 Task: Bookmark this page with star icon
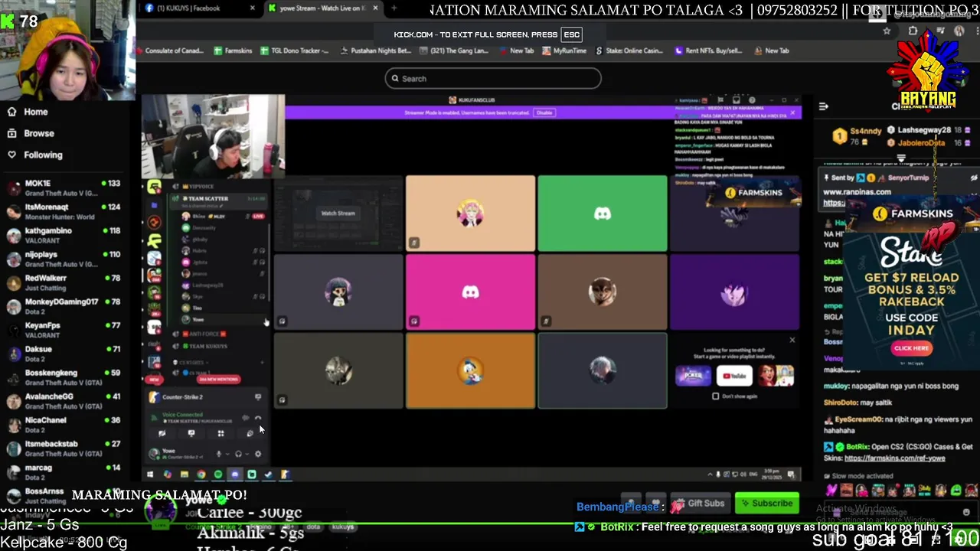887,31
